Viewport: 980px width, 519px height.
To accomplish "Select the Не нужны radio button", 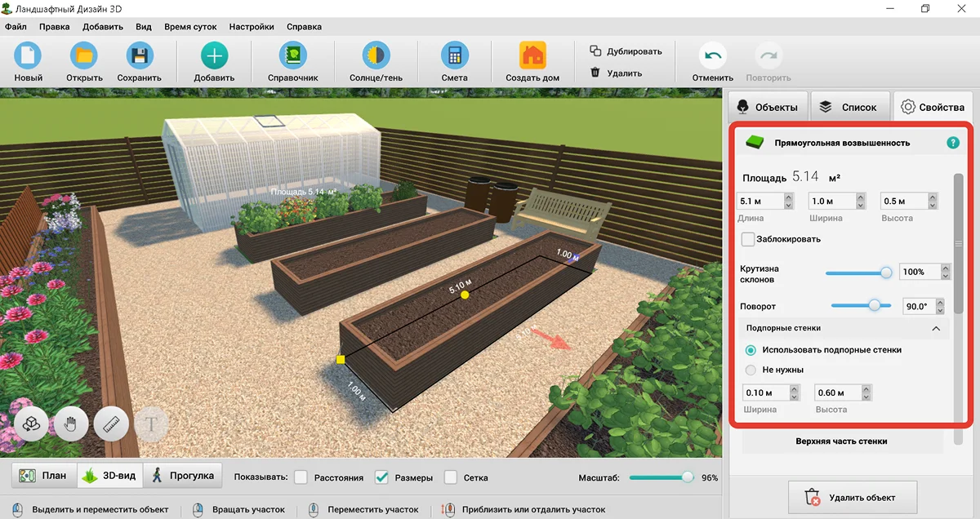I will coord(751,370).
